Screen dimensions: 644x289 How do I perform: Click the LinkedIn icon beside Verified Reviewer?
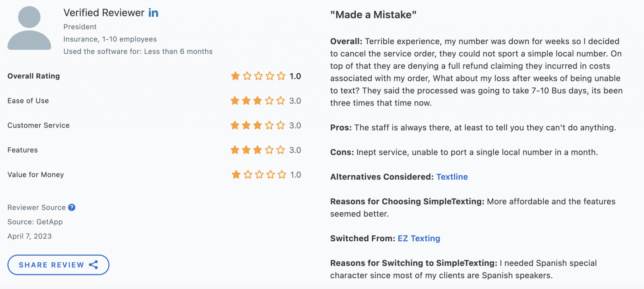[x=153, y=13]
